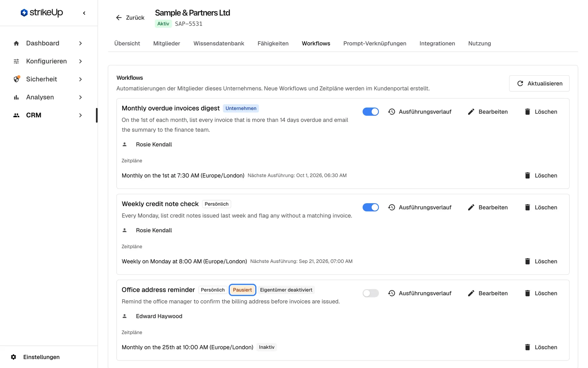
Task: Enable the Office address reminder toggle
Action: 371,293
